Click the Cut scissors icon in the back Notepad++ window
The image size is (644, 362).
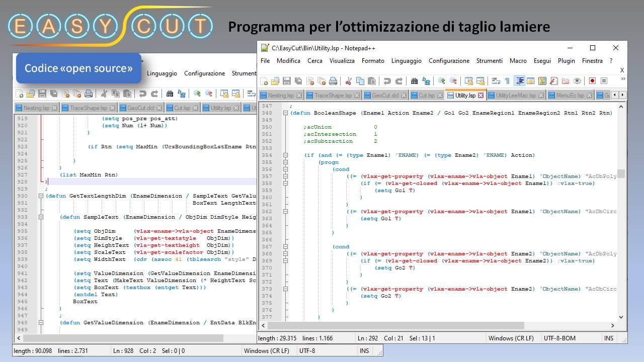[104, 94]
